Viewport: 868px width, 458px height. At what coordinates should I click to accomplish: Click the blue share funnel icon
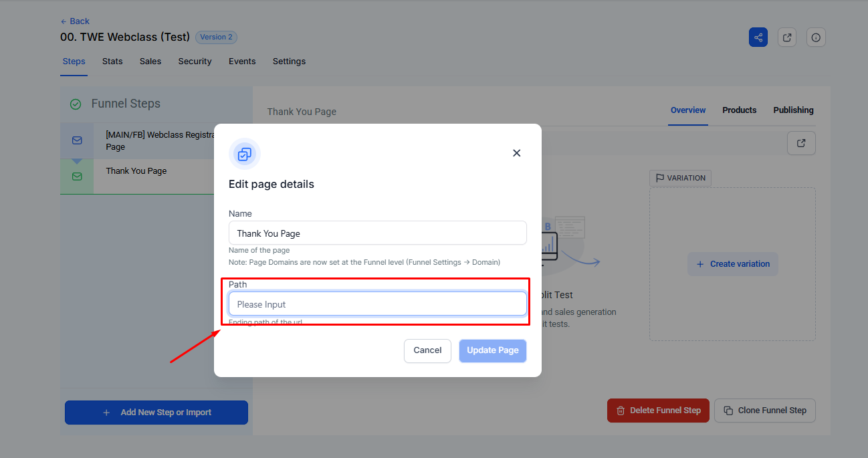[758, 37]
